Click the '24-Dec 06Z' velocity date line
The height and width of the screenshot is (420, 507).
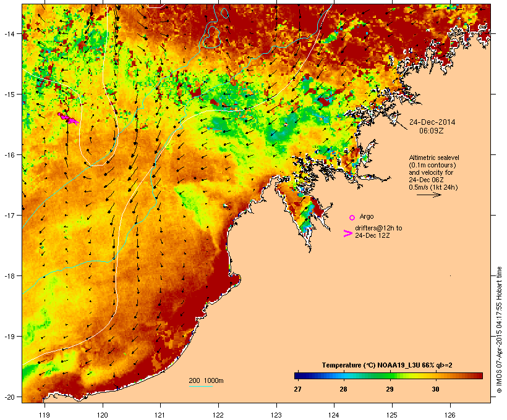[426, 180]
